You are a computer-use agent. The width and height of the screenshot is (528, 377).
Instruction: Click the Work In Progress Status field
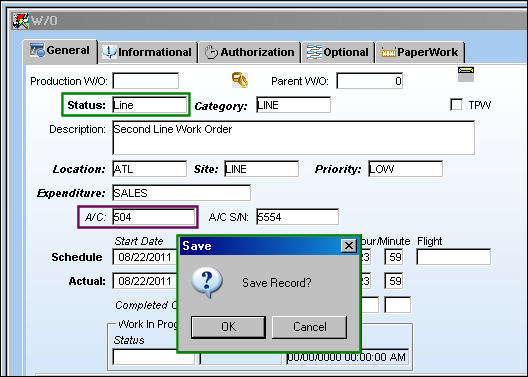[x=154, y=357]
